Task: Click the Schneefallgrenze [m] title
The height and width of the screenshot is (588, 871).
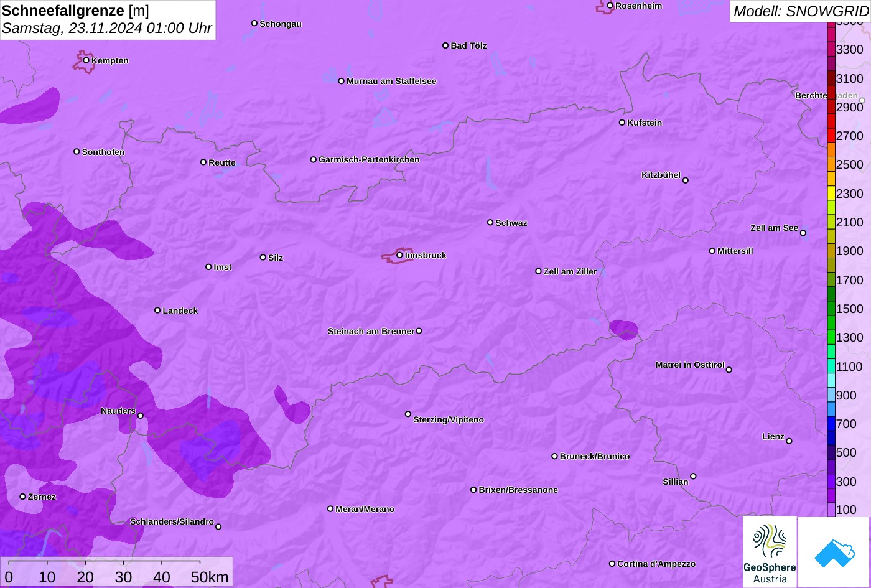Action: click(x=75, y=11)
